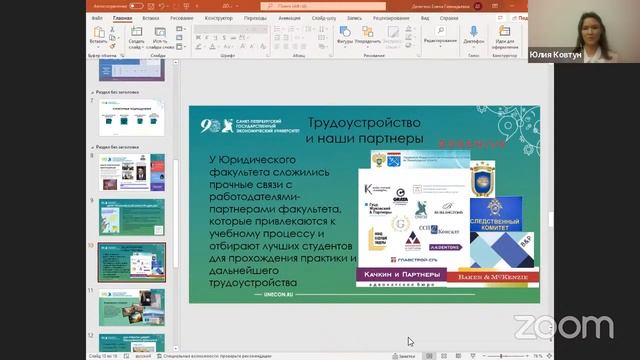Click the Создать слайд icon
Image resolution: width=640 pixels, height=360 pixels.
click(x=136, y=32)
